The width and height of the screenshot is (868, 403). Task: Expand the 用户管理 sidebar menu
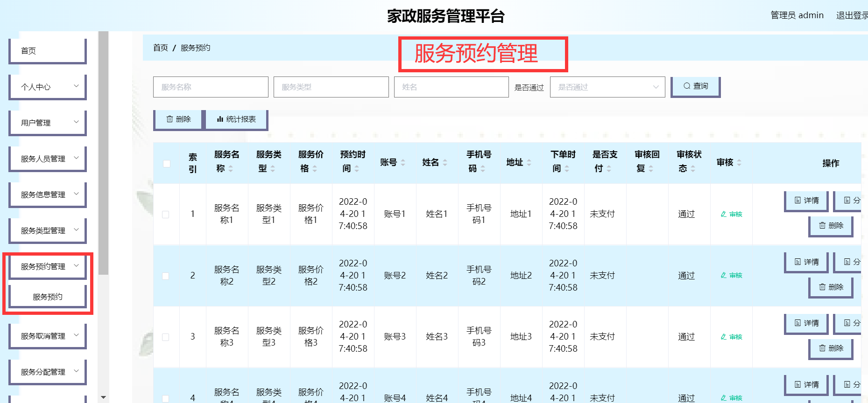coord(48,123)
